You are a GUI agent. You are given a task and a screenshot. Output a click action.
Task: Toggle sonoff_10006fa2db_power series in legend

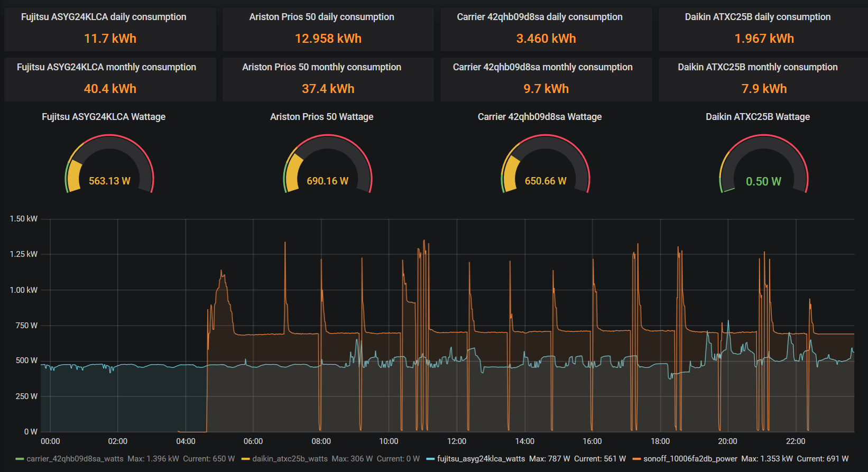[690, 459]
